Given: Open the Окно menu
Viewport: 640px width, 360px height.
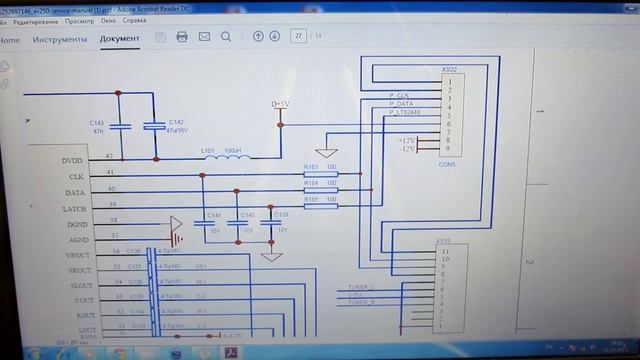Looking at the screenshot, I should [x=108, y=20].
